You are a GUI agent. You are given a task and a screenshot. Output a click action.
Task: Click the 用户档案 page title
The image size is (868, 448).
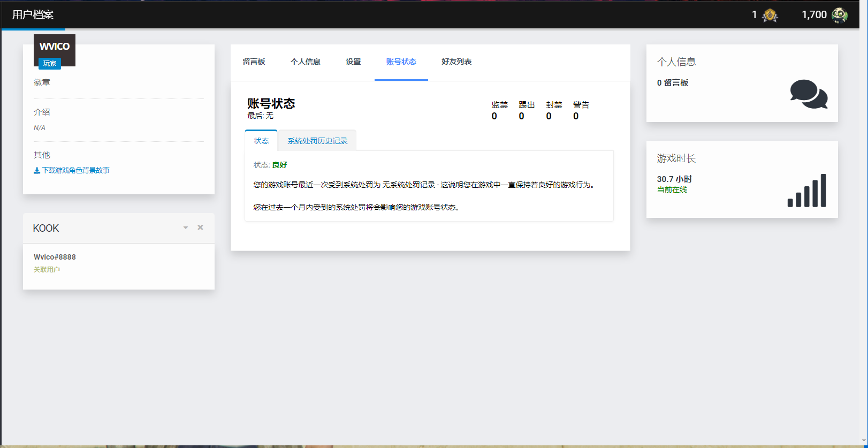point(33,15)
